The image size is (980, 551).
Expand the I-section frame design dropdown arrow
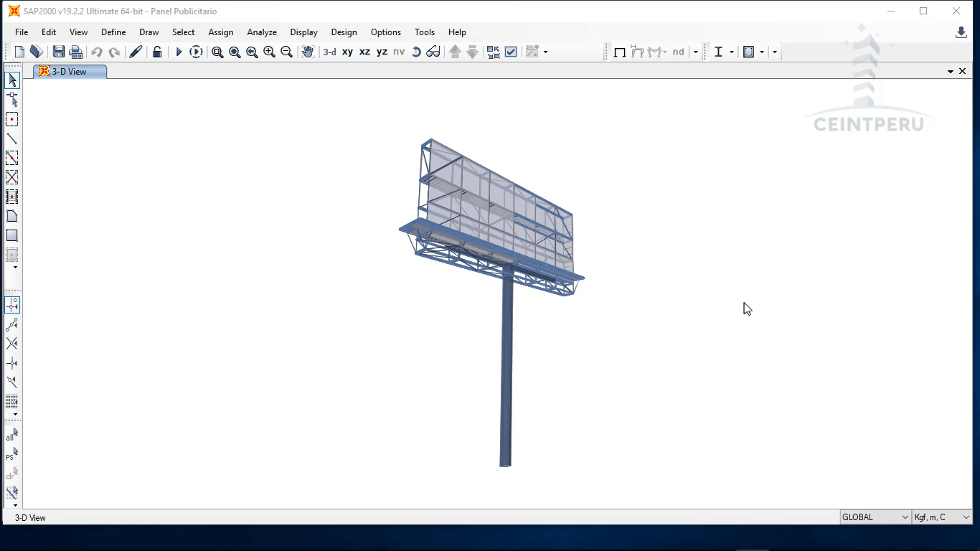(x=732, y=52)
